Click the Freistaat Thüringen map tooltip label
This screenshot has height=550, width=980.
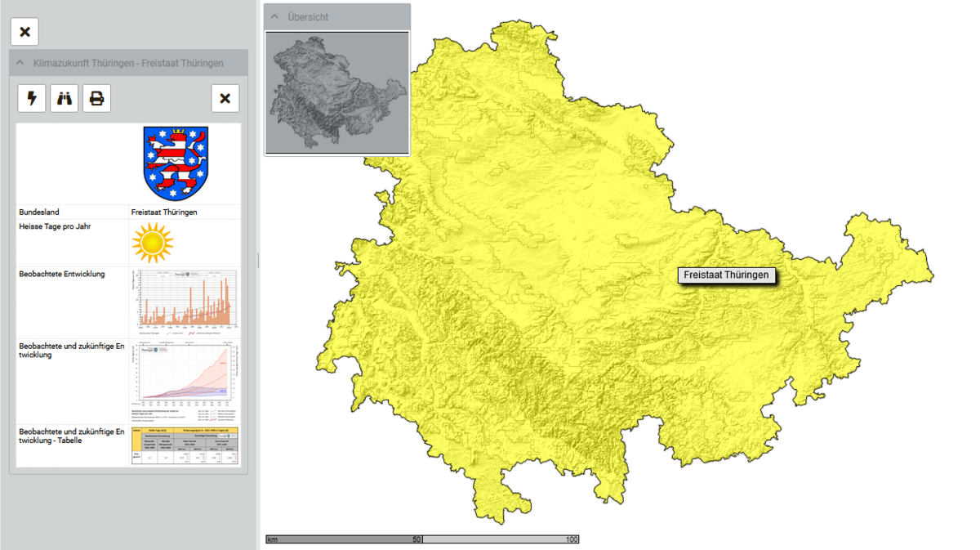coord(726,275)
